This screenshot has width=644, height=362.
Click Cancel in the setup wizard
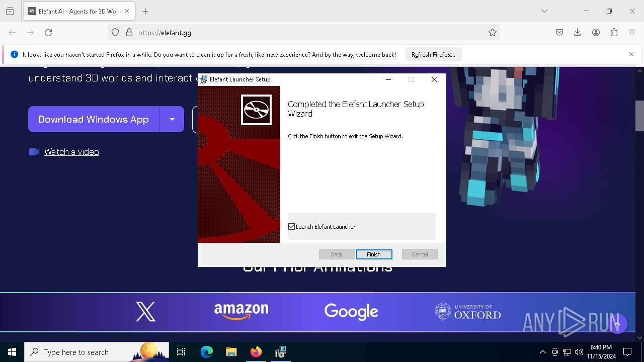click(420, 254)
